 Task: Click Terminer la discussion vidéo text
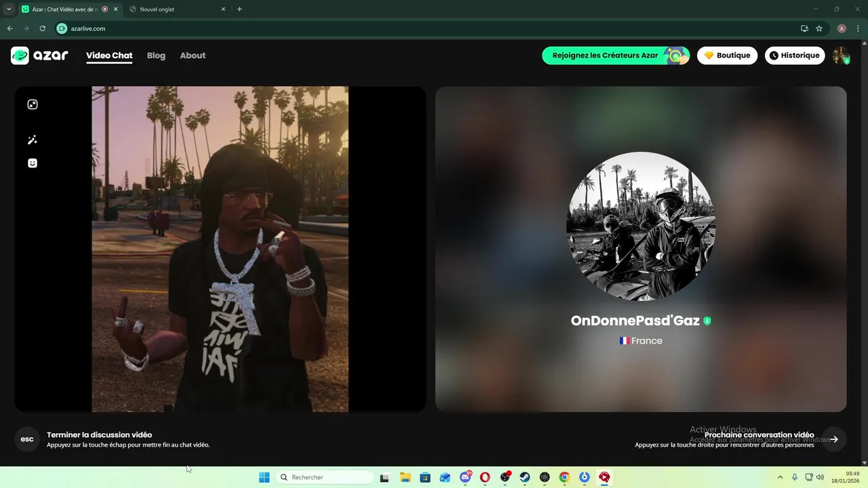(x=99, y=435)
